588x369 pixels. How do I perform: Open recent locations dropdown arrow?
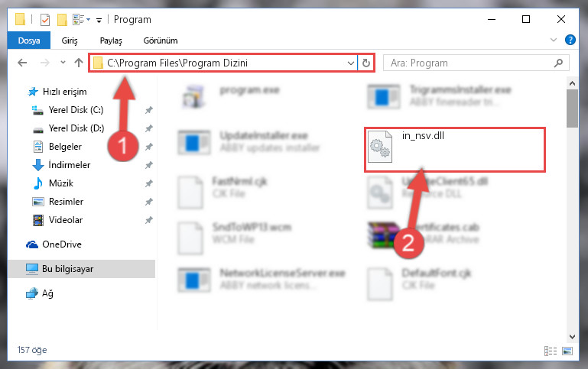[63, 63]
